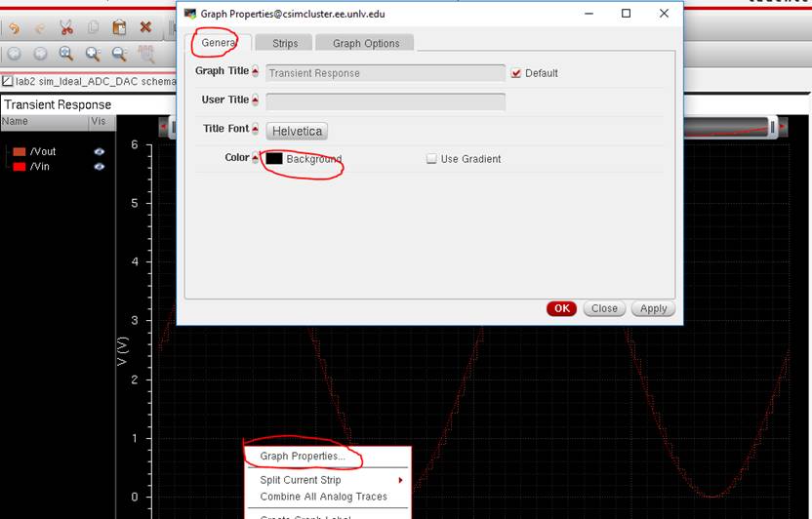Toggle visibility eye for /Vout trace
Viewport: 812px width, 519px height.
pyautogui.click(x=99, y=151)
